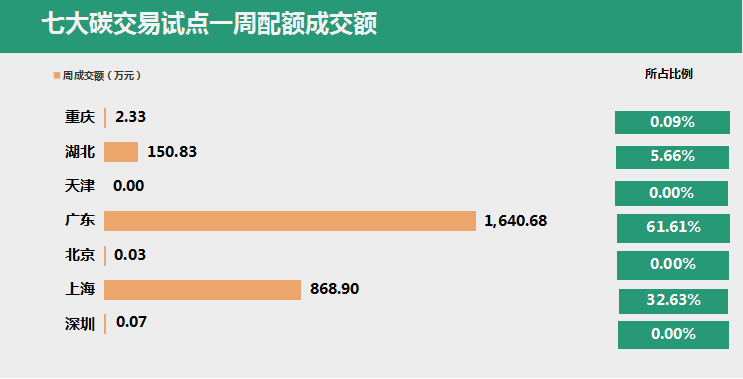The image size is (743, 379).
Task: Click the 2.33 data label
Action: coord(130,117)
